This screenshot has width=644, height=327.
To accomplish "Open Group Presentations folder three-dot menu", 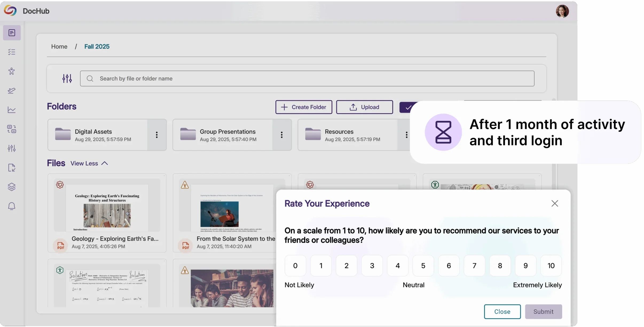I will [x=282, y=135].
